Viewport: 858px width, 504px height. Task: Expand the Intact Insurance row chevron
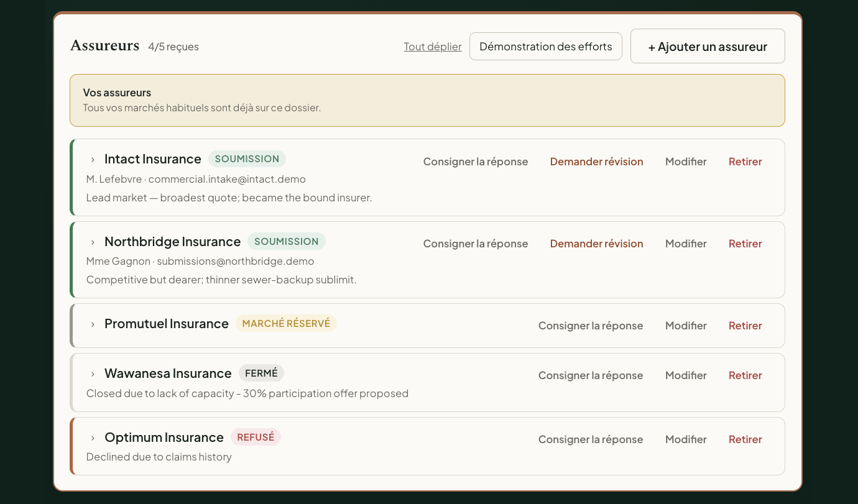[93, 160]
